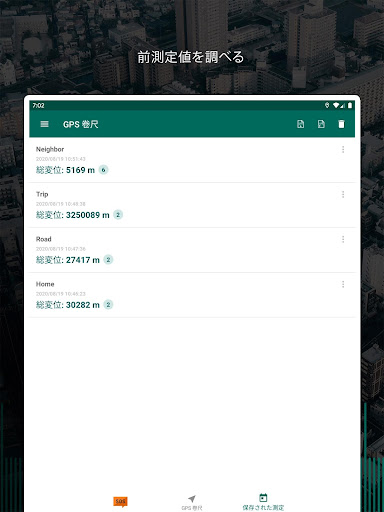The width and height of the screenshot is (384, 512).
Task: Tap the heading 前測定値を調べる
Action: [191, 57]
